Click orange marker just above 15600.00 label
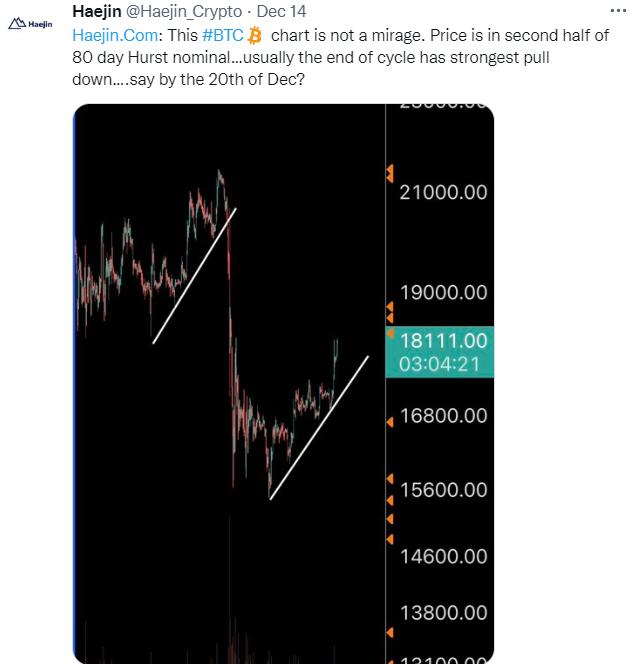Image resolution: width=644 pixels, height=664 pixels. 390,479
